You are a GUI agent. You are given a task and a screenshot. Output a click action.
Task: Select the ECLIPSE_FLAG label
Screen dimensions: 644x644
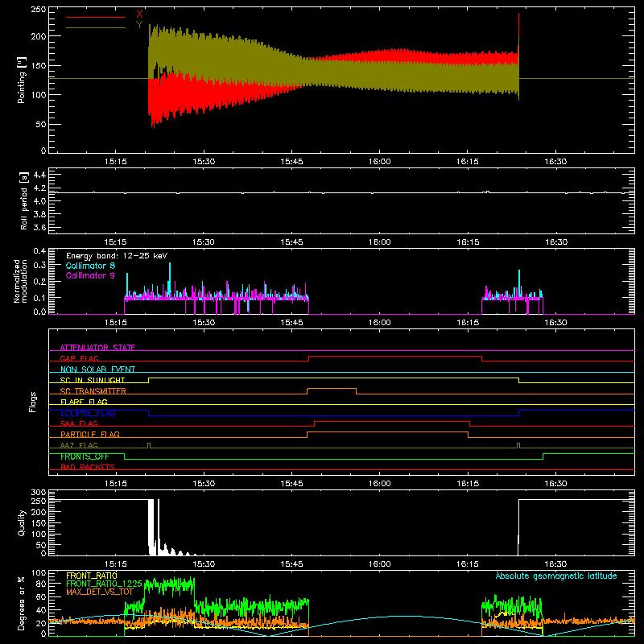pyautogui.click(x=88, y=413)
